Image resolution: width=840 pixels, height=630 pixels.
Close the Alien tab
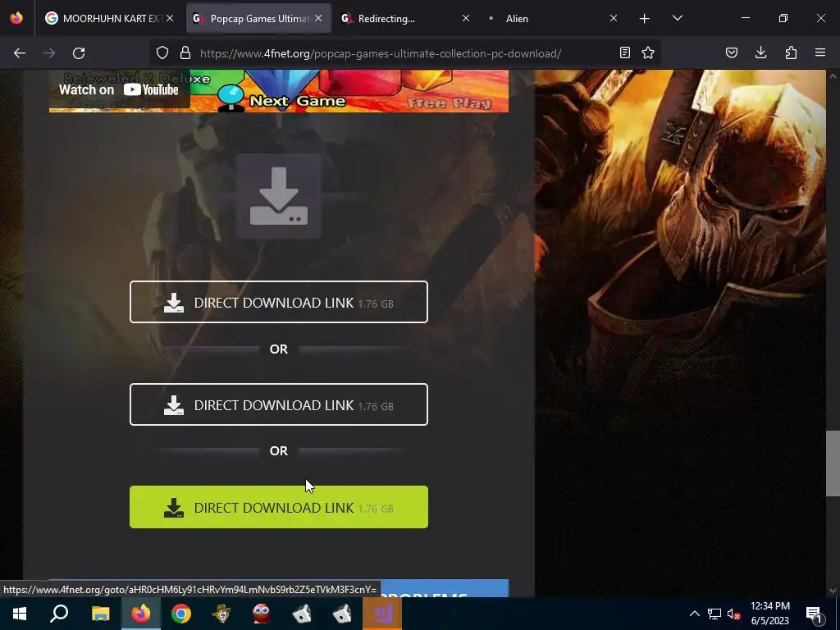[x=614, y=19]
